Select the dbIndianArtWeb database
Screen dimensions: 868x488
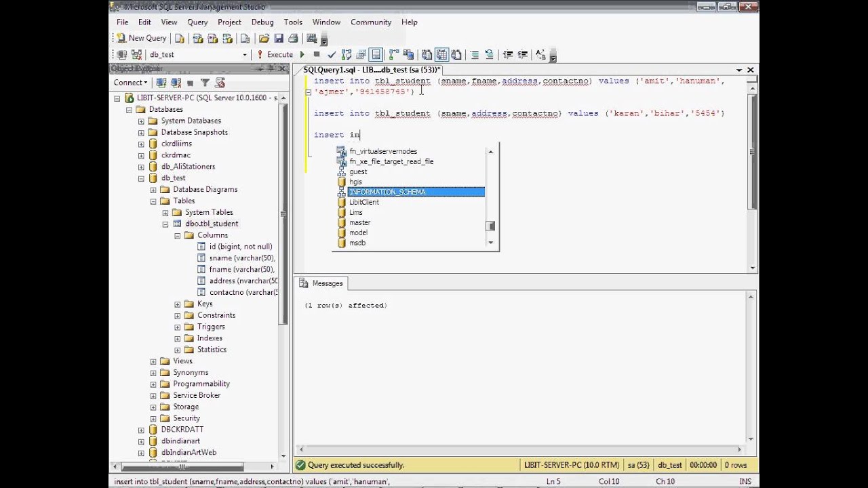(189, 453)
